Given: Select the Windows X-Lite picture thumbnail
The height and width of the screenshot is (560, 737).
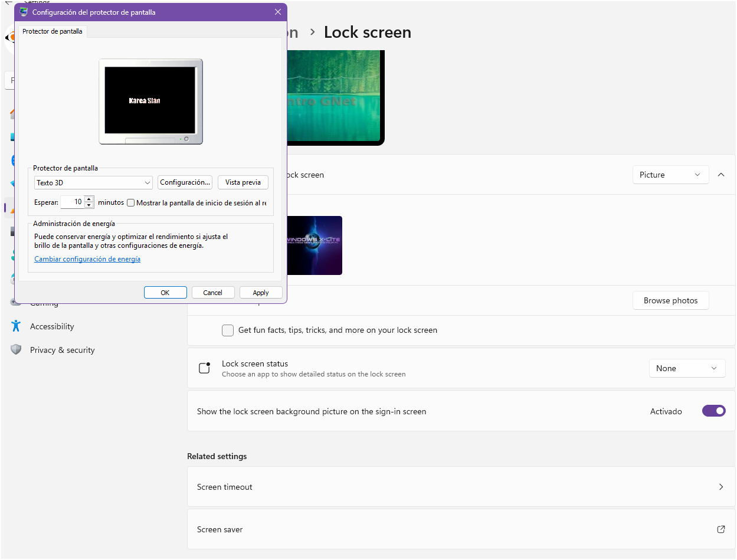Looking at the screenshot, I should point(314,245).
